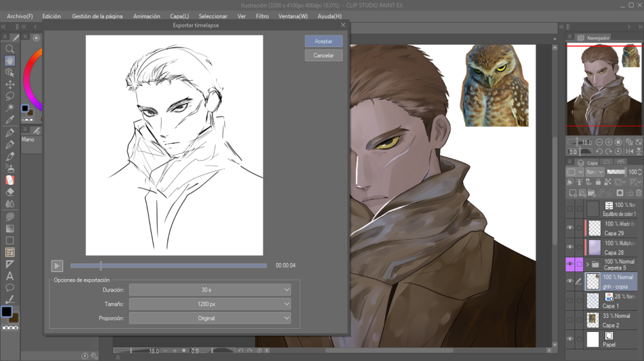Toggle lock box on Capa 29

[579, 228]
